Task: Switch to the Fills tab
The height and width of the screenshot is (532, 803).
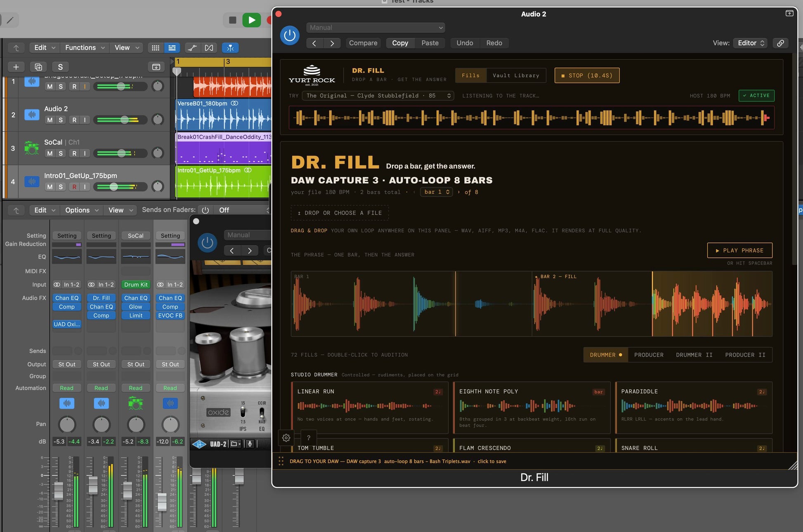Action: [x=471, y=75]
